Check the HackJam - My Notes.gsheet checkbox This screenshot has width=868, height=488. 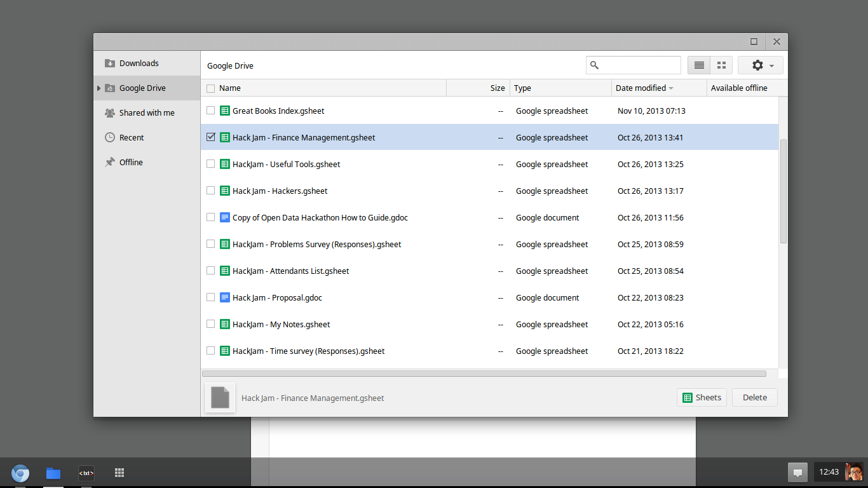pos(210,324)
